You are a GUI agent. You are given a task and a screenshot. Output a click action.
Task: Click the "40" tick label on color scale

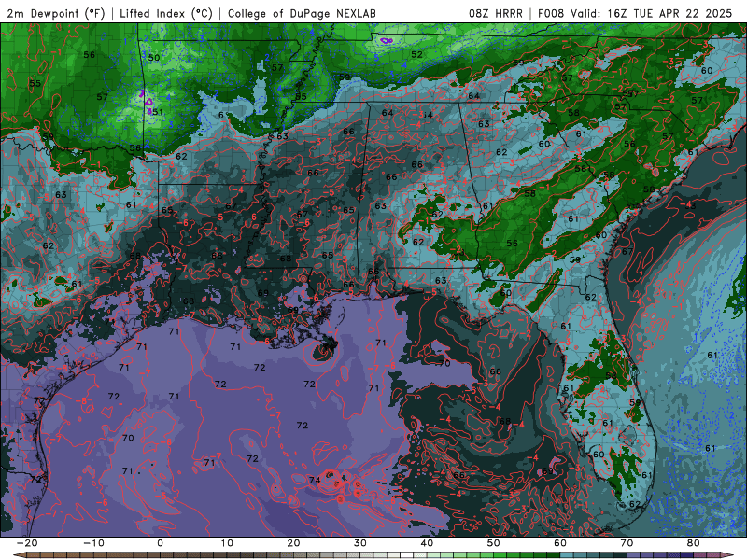point(427,543)
